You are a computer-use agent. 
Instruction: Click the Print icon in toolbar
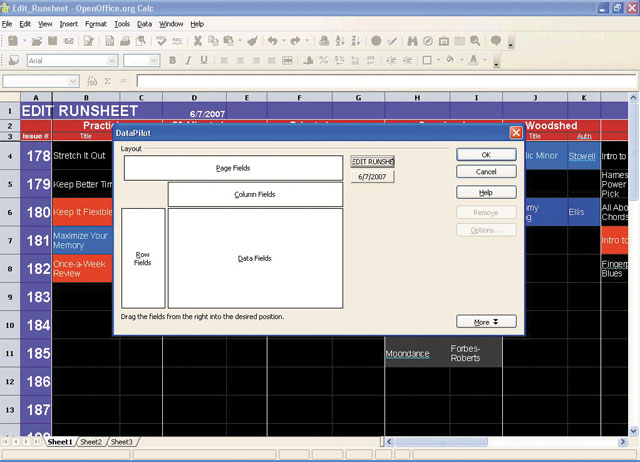pos(125,41)
